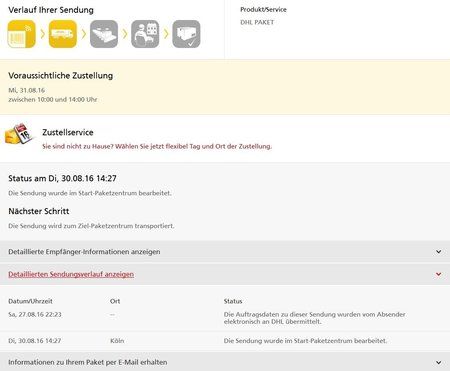
Task: Open Detaillierte Empfänger-Informationen anzeigen section
Action: pos(225,252)
